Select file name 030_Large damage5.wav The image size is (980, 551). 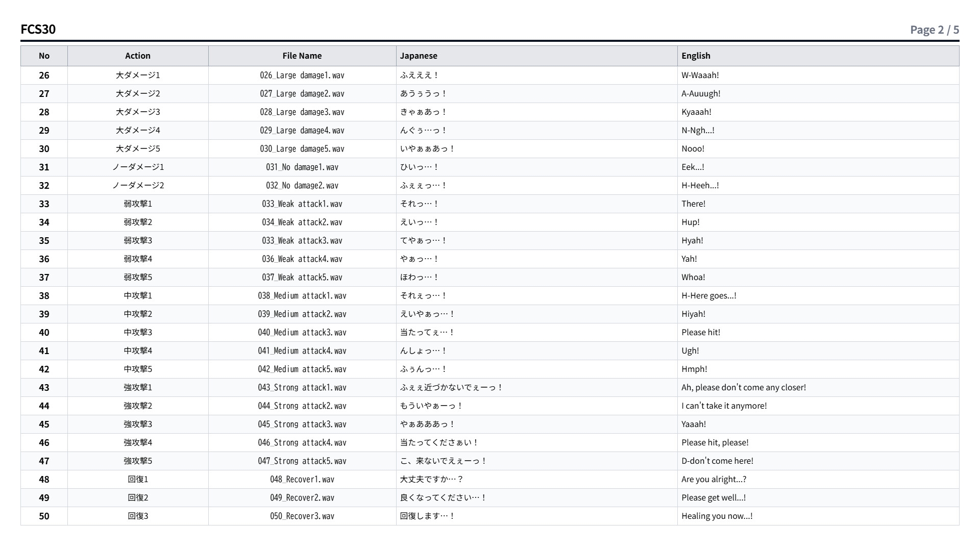(302, 148)
